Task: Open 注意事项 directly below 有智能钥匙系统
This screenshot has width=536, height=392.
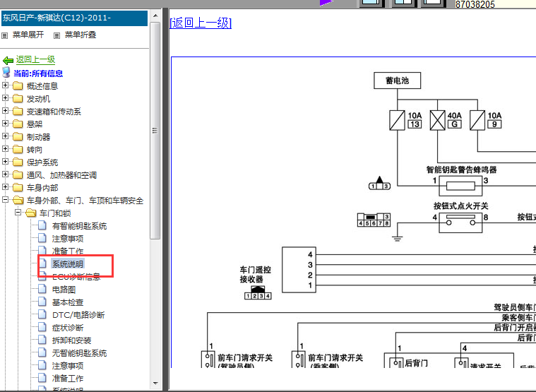Action: click(x=68, y=239)
